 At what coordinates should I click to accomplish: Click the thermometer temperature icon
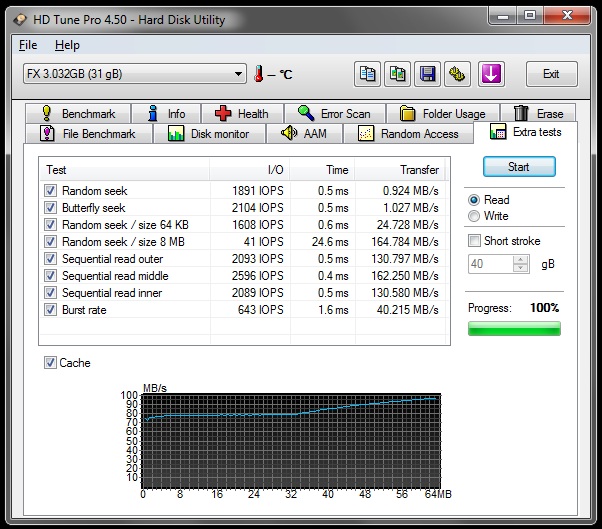259,74
